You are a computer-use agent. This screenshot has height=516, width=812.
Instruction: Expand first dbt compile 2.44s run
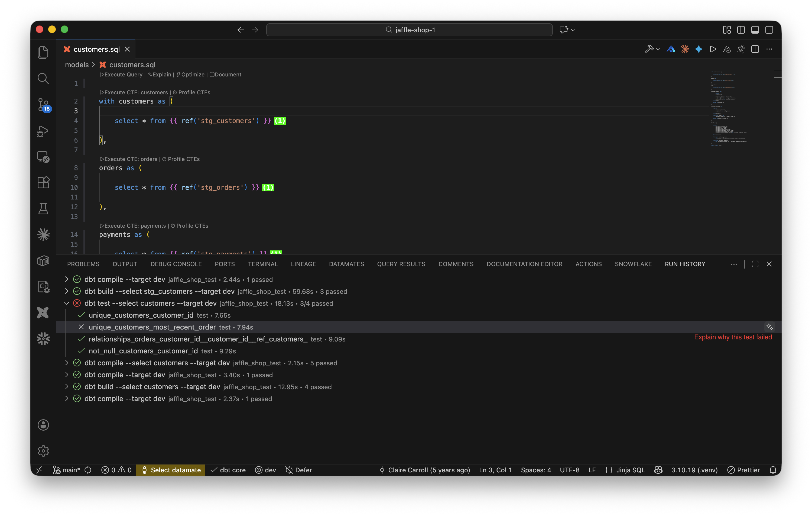coord(66,279)
